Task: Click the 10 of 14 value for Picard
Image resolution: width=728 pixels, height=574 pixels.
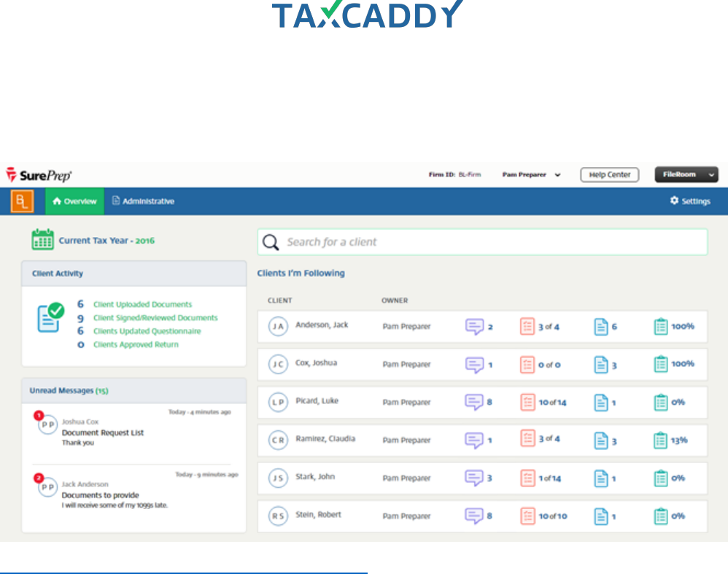Action: tap(552, 403)
